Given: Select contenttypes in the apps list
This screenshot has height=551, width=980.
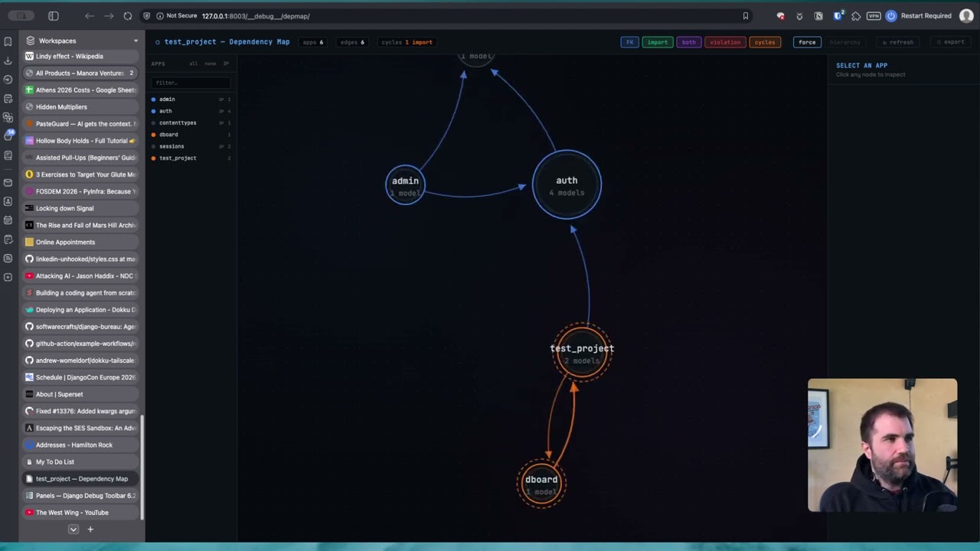Looking at the screenshot, I should tap(191, 122).
